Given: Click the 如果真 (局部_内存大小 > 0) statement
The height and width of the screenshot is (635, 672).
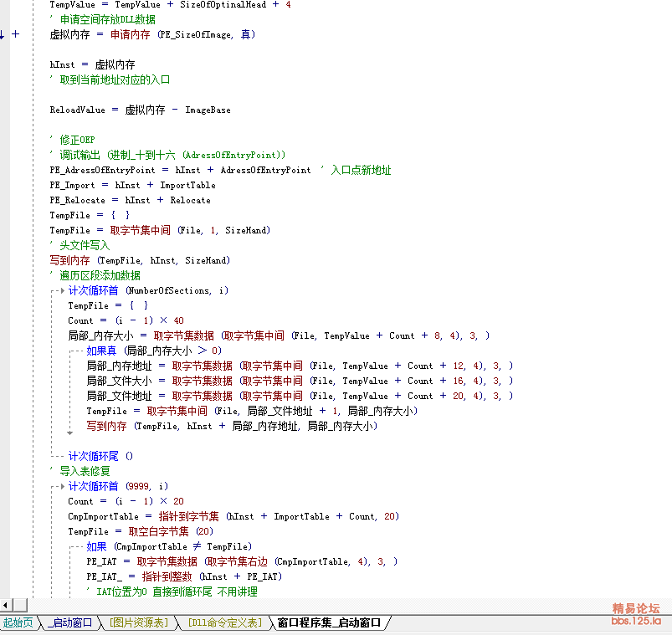Looking at the screenshot, I should 154,351.
